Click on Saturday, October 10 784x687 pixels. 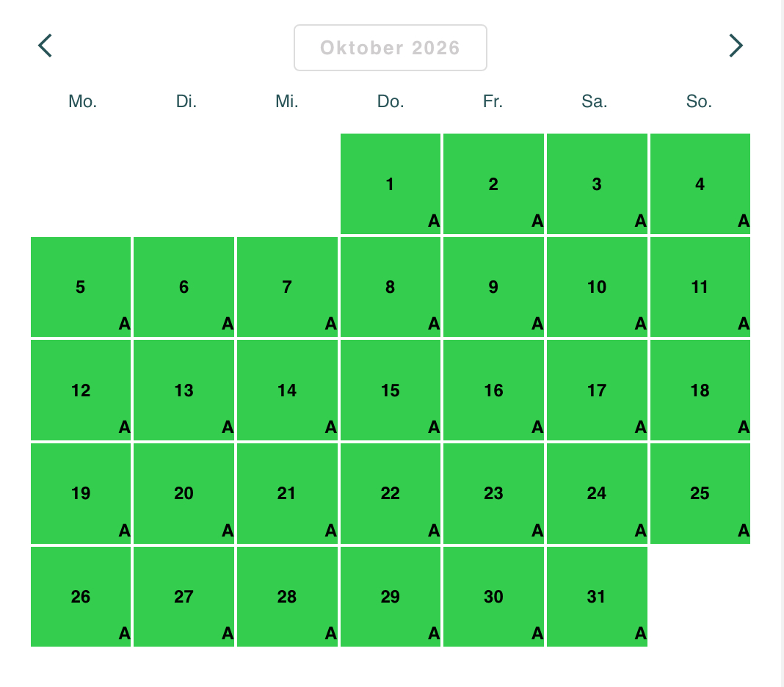coord(597,287)
